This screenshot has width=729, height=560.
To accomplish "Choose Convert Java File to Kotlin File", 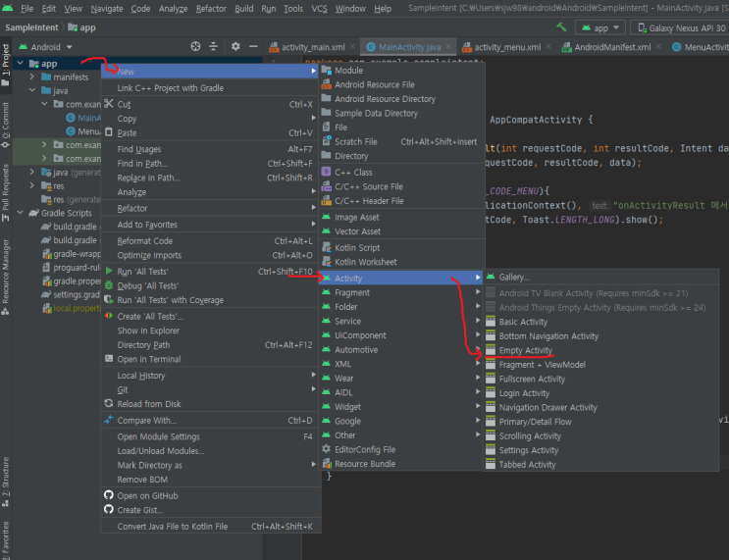I will [211, 526].
